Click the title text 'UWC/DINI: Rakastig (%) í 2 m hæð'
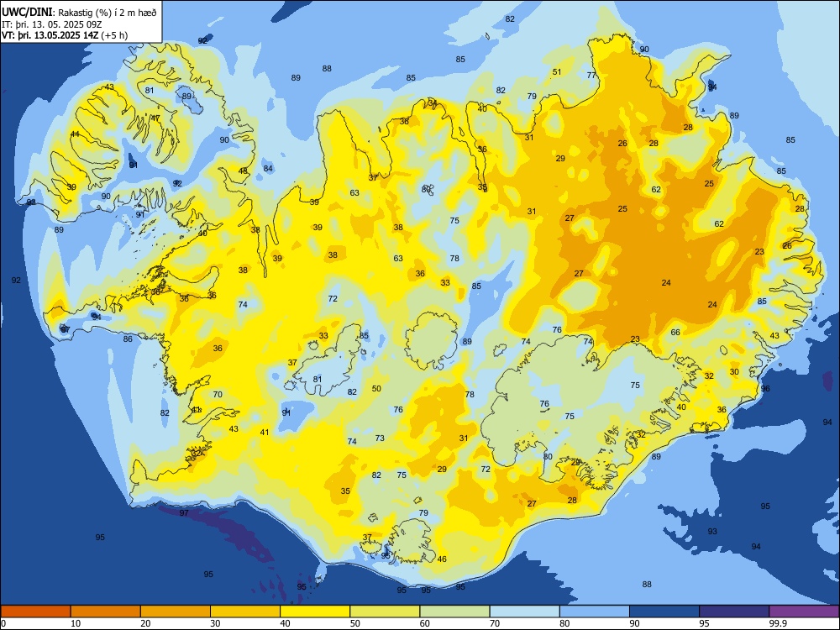The width and height of the screenshot is (840, 630). 79,13
